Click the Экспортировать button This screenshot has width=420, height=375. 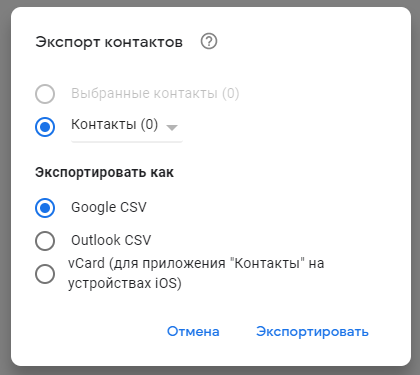click(x=312, y=331)
